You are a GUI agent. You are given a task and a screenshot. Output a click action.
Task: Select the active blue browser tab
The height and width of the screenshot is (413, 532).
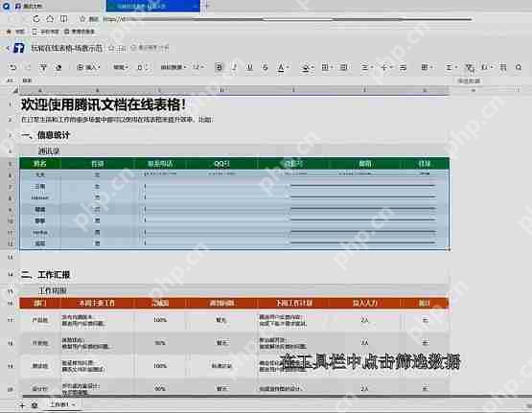(152, 6)
